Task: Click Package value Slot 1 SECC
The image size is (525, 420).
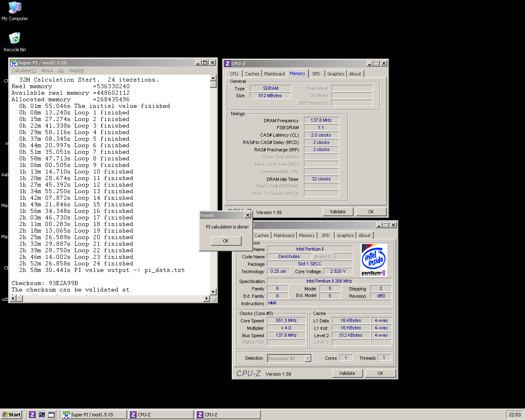Action: [310, 264]
